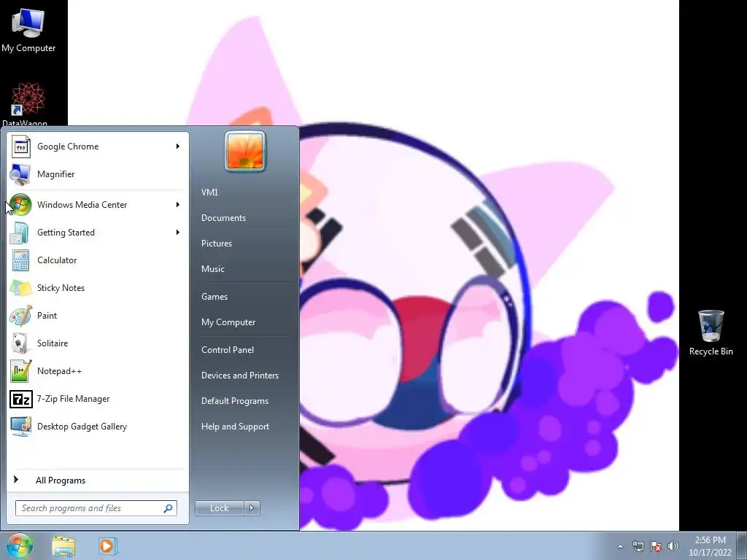Viewport: 747px width, 560px height.
Task: Open Games from the Start menu
Action: (x=214, y=297)
